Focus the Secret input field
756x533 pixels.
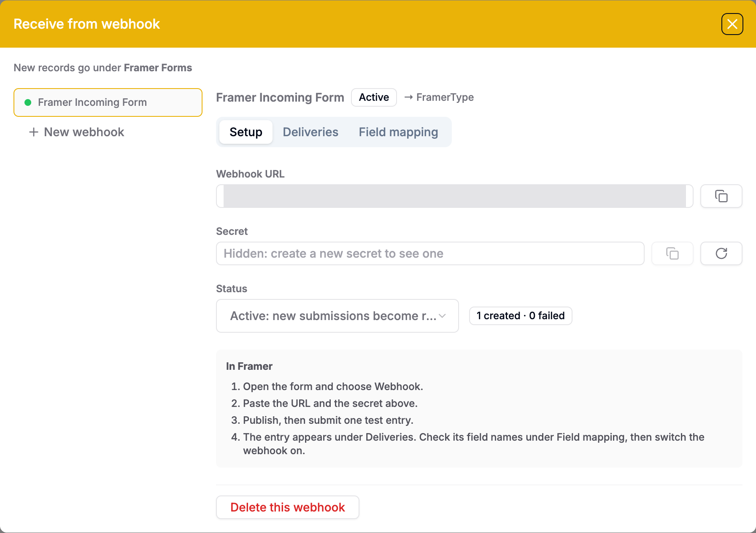tap(430, 253)
